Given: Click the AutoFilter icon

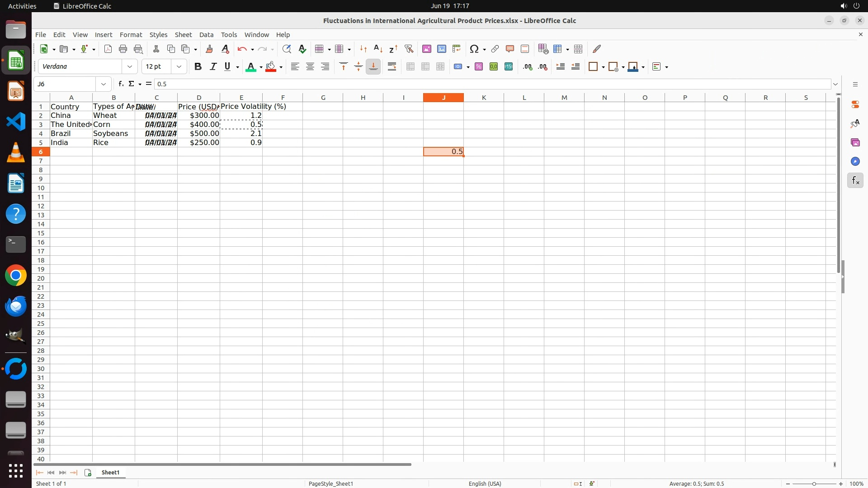Looking at the screenshot, I should click(x=409, y=49).
